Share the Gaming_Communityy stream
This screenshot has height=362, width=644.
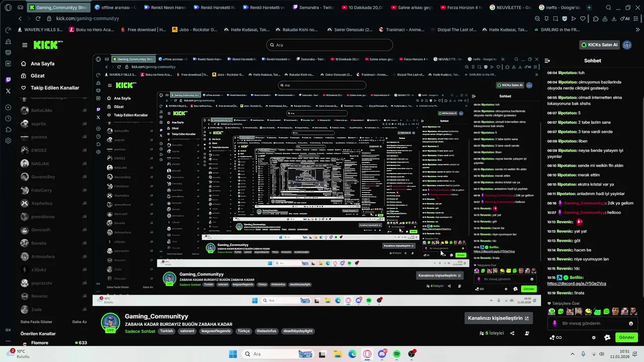[x=512, y=333]
